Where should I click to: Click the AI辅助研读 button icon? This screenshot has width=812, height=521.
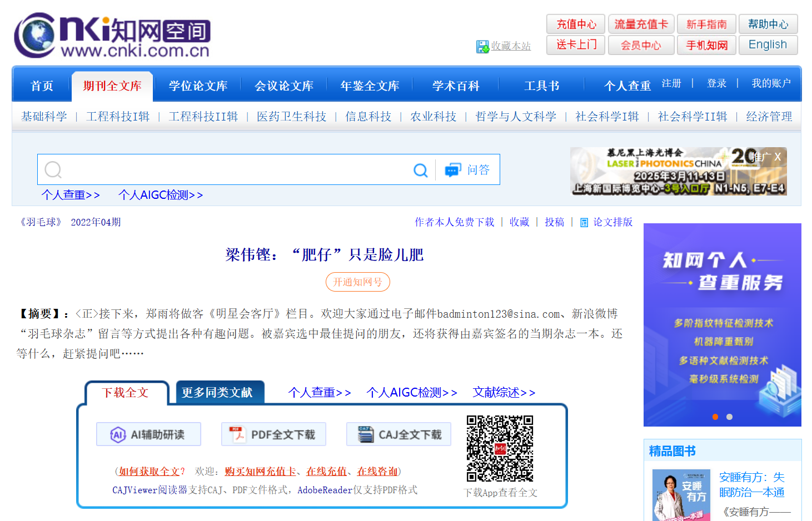click(x=118, y=434)
